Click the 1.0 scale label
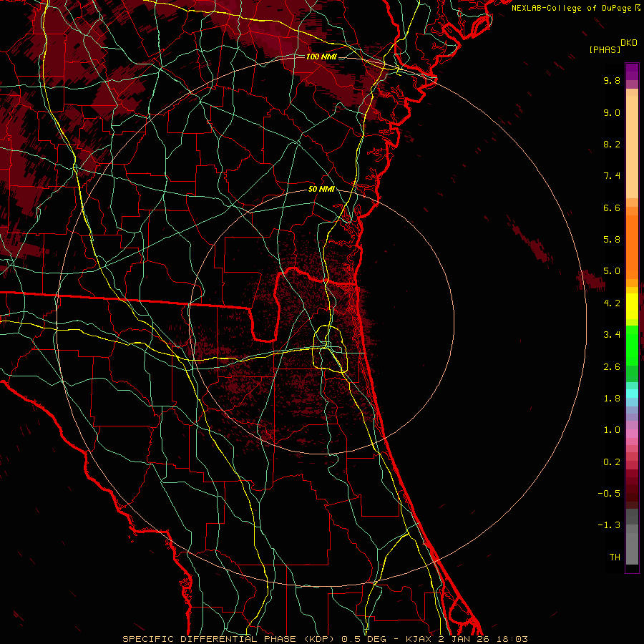 tap(612, 430)
